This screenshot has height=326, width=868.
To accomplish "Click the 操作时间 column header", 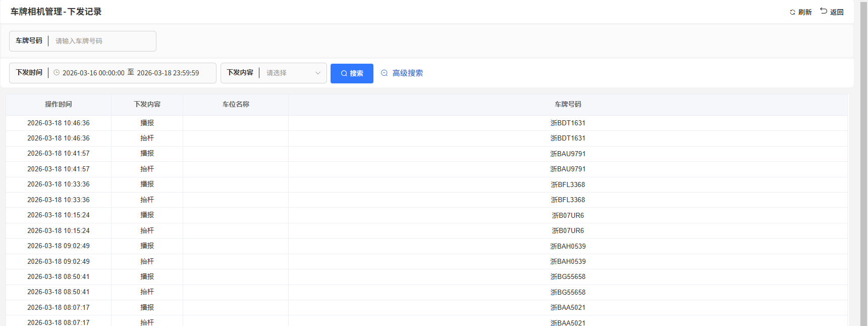I will pyautogui.click(x=59, y=104).
